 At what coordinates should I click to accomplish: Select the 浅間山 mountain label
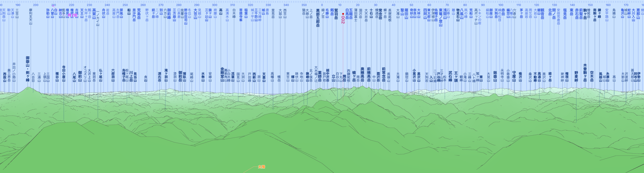coord(445,14)
